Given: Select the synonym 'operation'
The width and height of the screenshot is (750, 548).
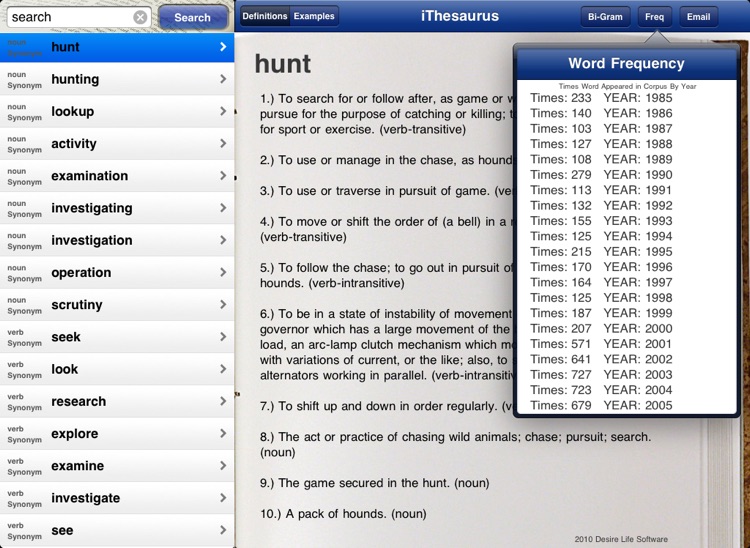Looking at the screenshot, I should 117,272.
